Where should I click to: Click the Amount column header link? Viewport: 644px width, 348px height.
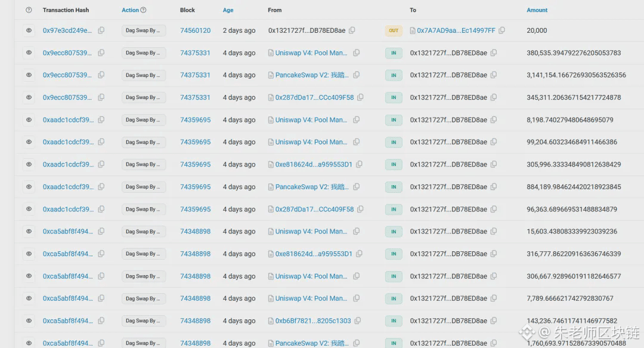click(537, 10)
